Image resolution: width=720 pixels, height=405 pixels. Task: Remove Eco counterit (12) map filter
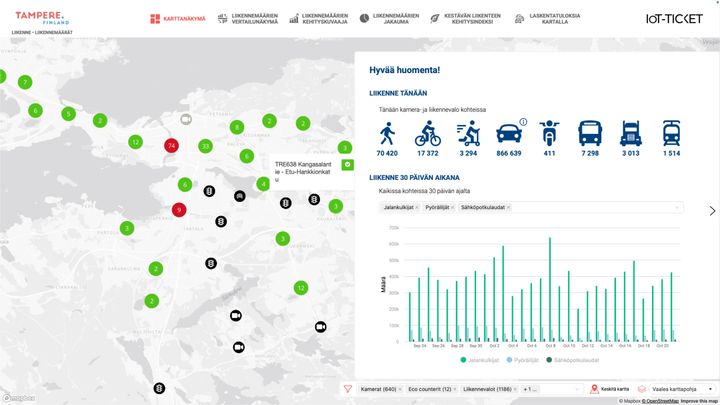[x=455, y=389]
